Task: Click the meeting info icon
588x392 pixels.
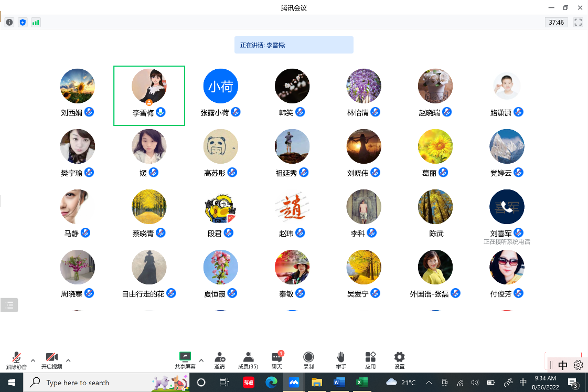Action: tap(9, 22)
